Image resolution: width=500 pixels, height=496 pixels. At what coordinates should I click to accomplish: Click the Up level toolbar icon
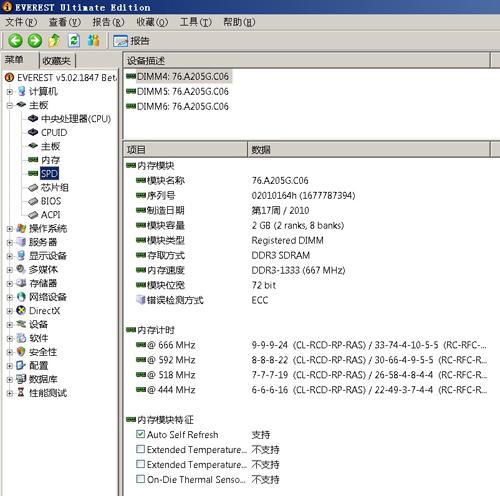tap(54, 41)
